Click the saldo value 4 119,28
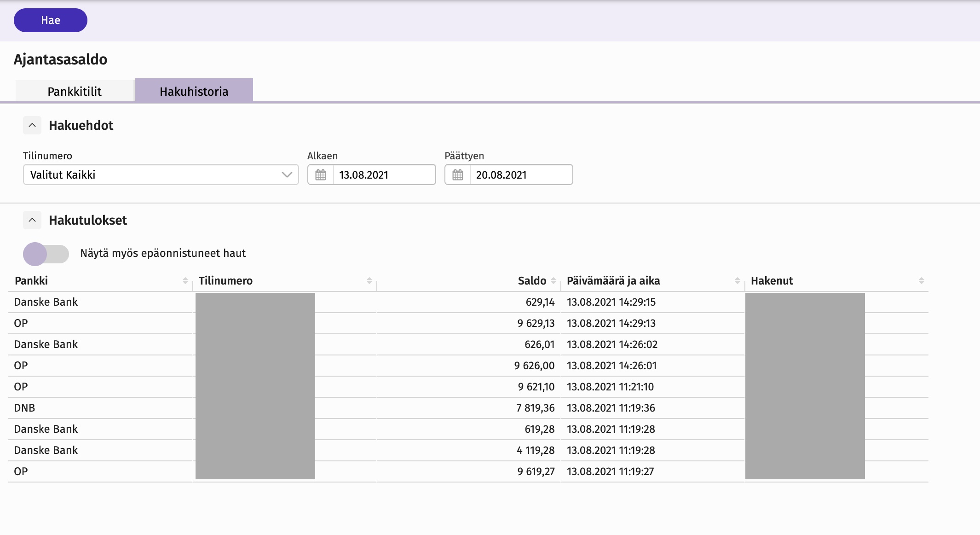Screen dimensions: 980x535 pyautogui.click(x=536, y=450)
